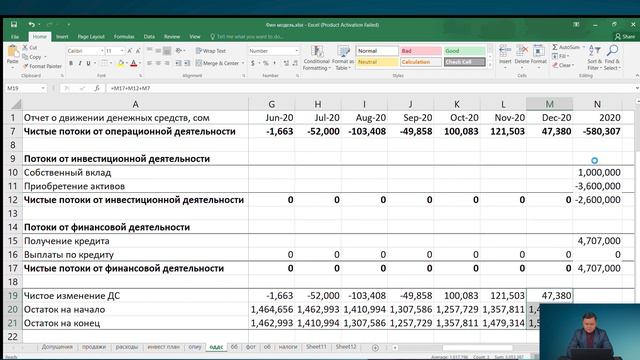Screen dimensions: 640x360
Task: Set bottom vertical alignment
Action: (x=167, y=51)
